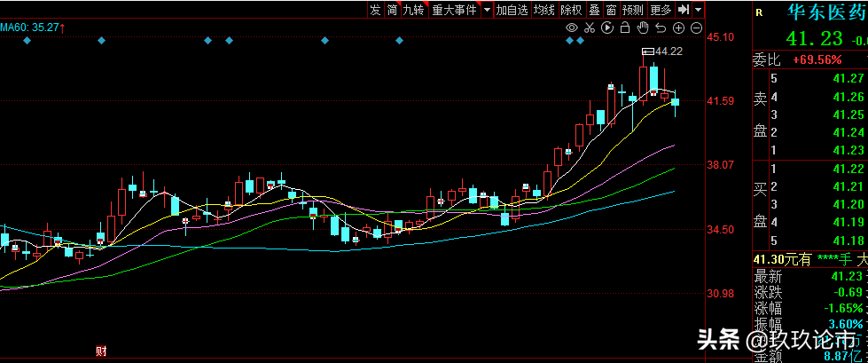Select the hand pan tool icon
868x363 pixels.
643,28
